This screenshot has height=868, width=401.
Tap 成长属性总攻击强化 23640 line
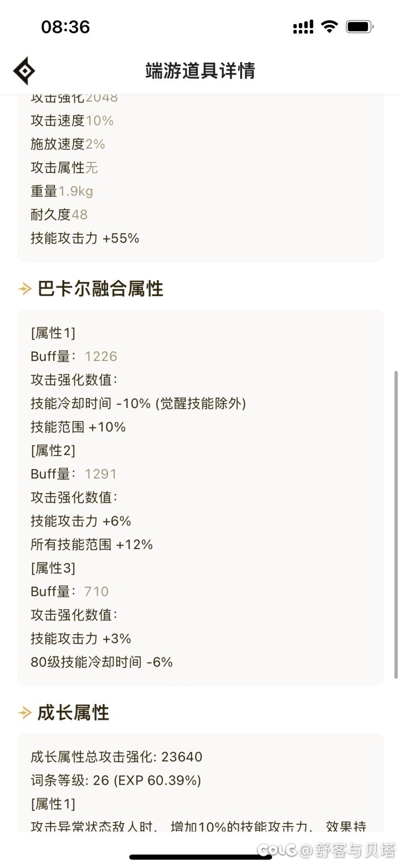116,757
